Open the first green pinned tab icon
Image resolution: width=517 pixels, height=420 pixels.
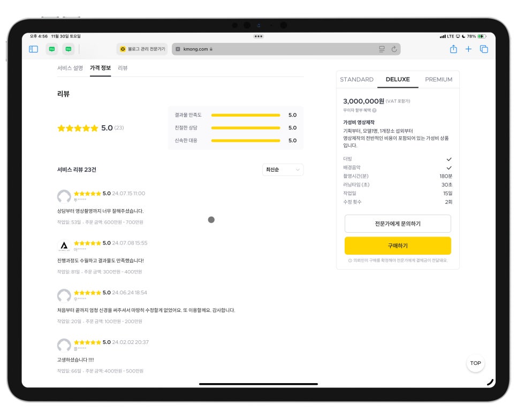pyautogui.click(x=52, y=49)
